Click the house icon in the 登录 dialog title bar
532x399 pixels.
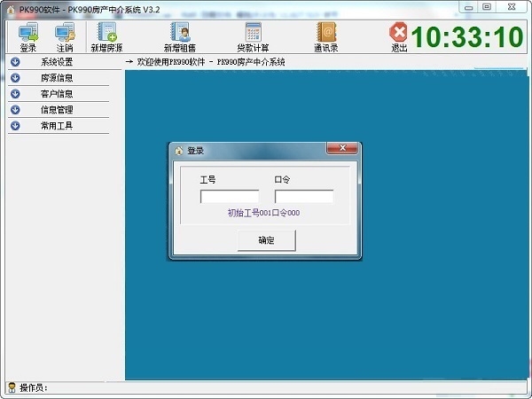point(179,151)
